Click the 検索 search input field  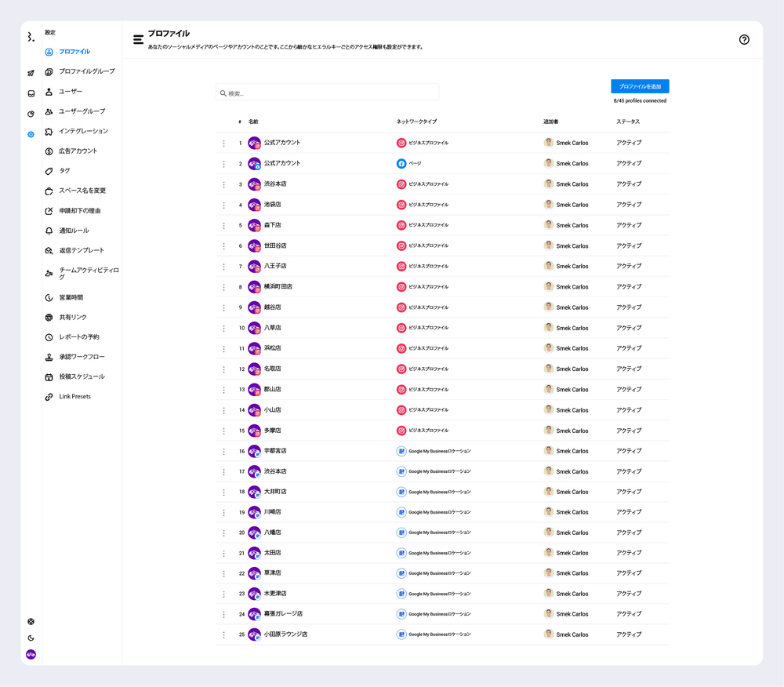(x=327, y=93)
